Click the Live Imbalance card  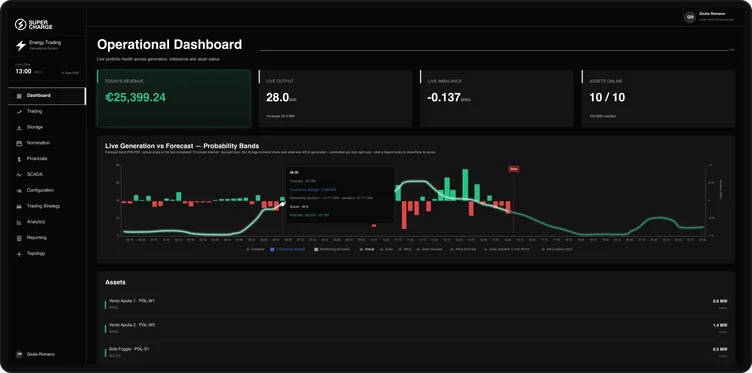[x=496, y=98]
